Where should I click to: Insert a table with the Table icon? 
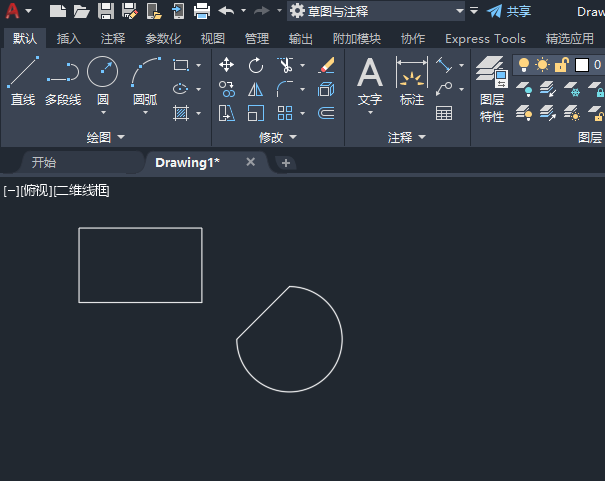444,113
